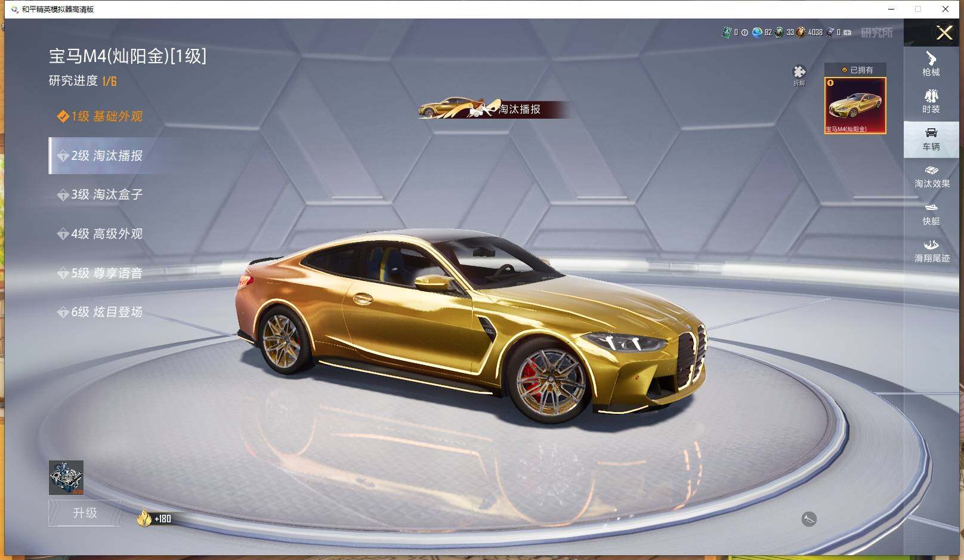Screen dimensions: 964x560
Task: Select 1级 基础外观 level
Action: click(x=100, y=116)
